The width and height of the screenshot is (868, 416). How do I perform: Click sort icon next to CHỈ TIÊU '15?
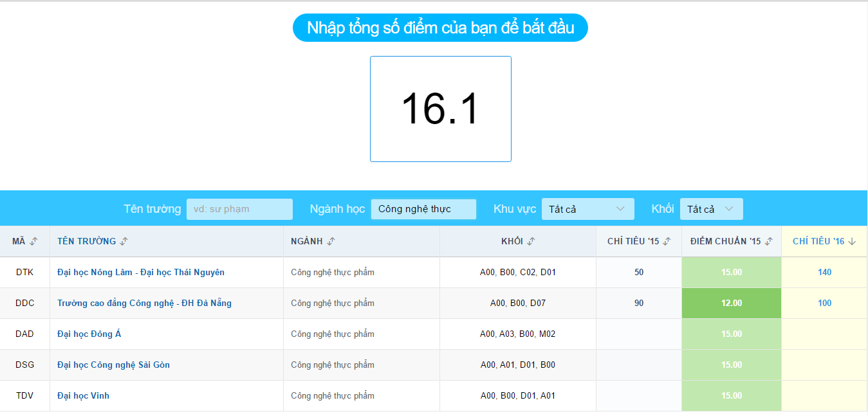click(667, 241)
